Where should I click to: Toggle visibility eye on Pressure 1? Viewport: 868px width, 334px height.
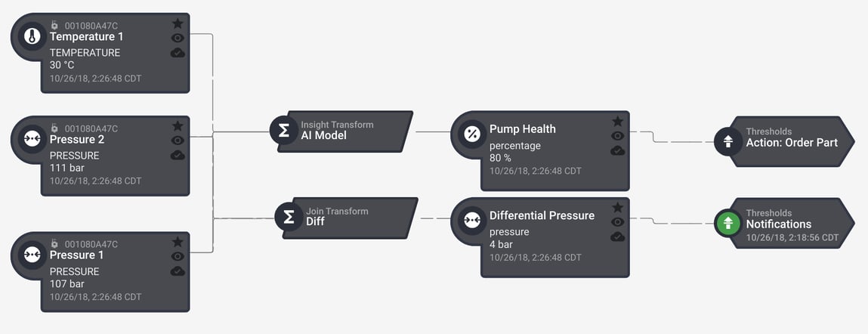tap(178, 256)
